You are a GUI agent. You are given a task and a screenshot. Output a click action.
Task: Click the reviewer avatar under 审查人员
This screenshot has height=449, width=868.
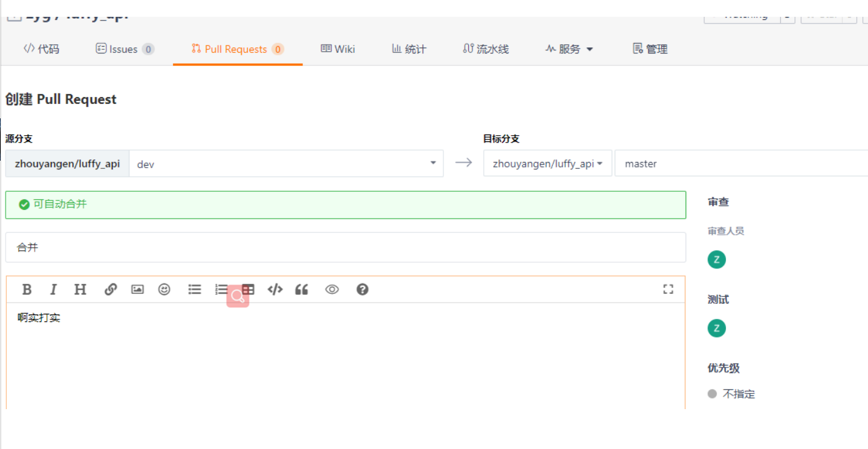click(x=717, y=260)
